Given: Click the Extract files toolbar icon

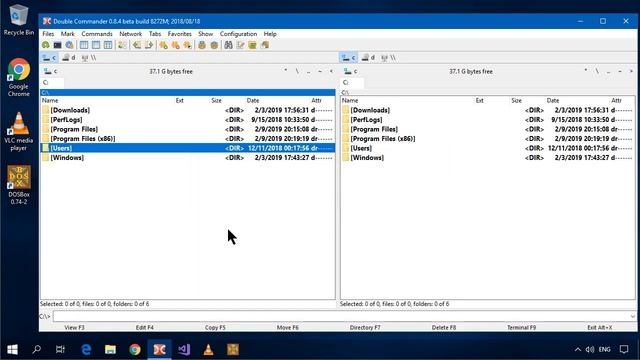Looking at the screenshot, I should pos(214,45).
